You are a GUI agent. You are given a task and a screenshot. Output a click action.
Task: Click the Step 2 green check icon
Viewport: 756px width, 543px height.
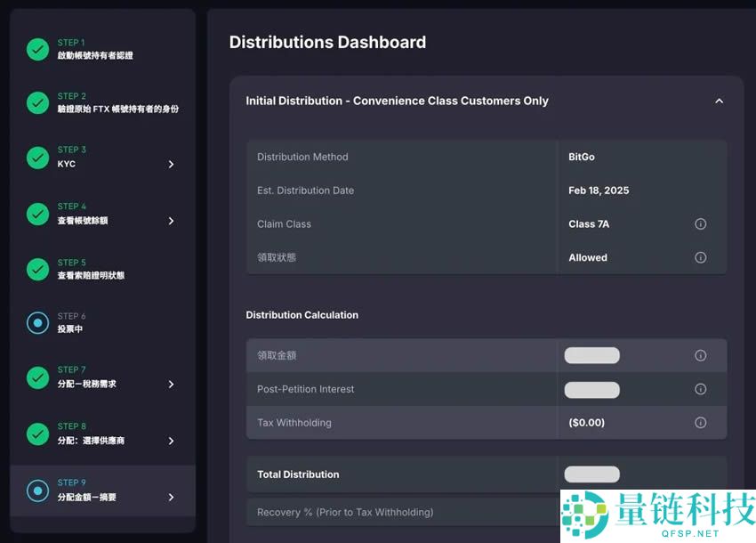(37, 103)
